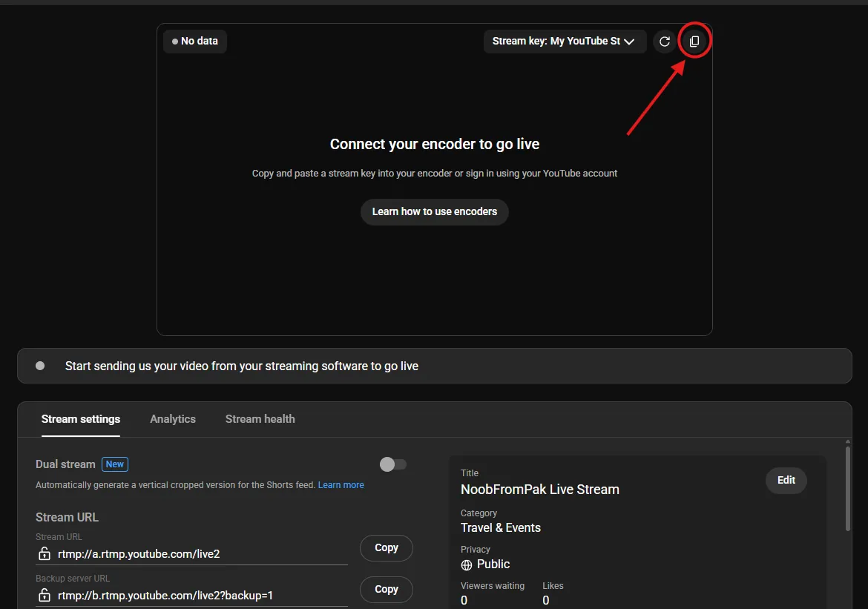Click the copy stream key icon
868x609 pixels.
tap(694, 42)
